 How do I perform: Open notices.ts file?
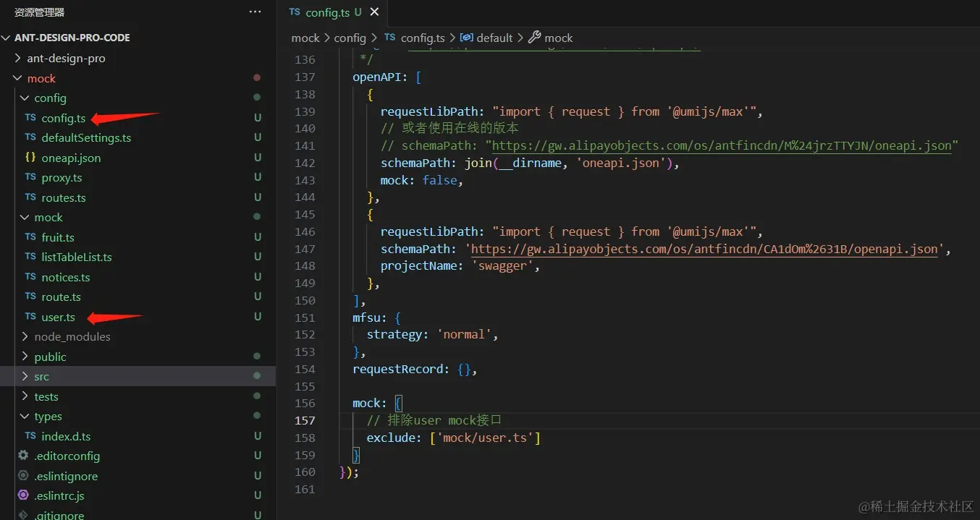[x=66, y=277]
